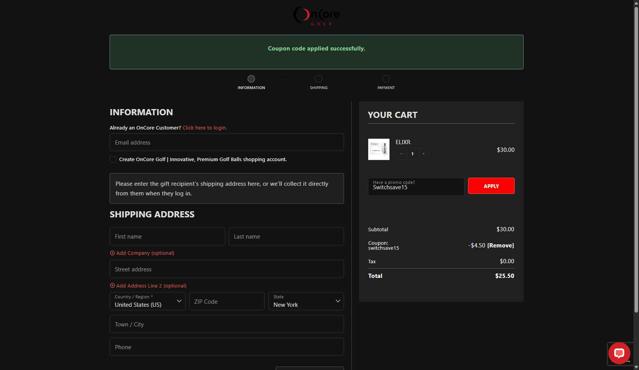Select the Payment step icon
The height and width of the screenshot is (370, 639).
(x=386, y=79)
